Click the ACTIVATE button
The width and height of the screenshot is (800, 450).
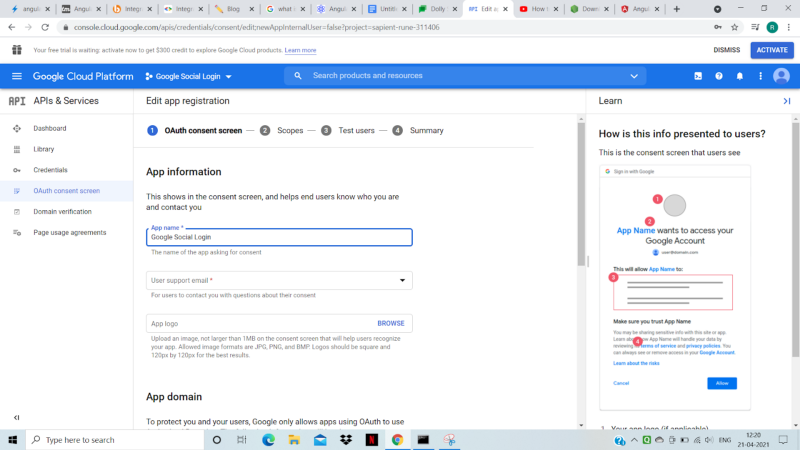[x=772, y=50]
